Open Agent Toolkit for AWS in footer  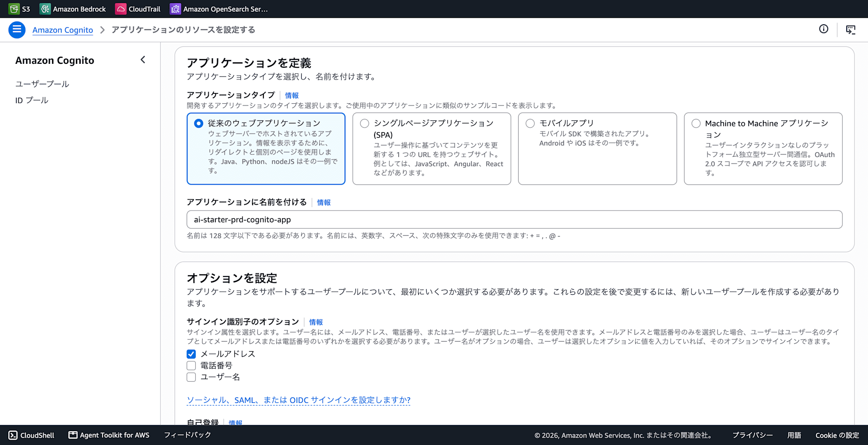[109, 435]
